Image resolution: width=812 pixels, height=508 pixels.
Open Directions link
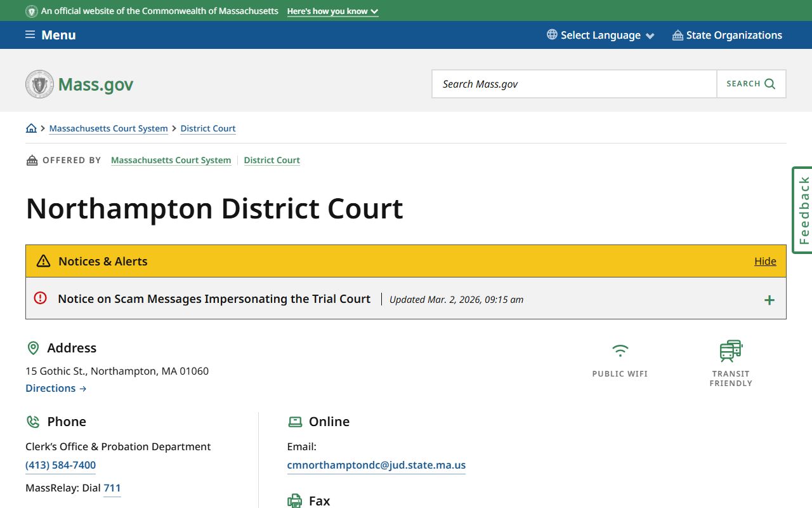coord(56,388)
